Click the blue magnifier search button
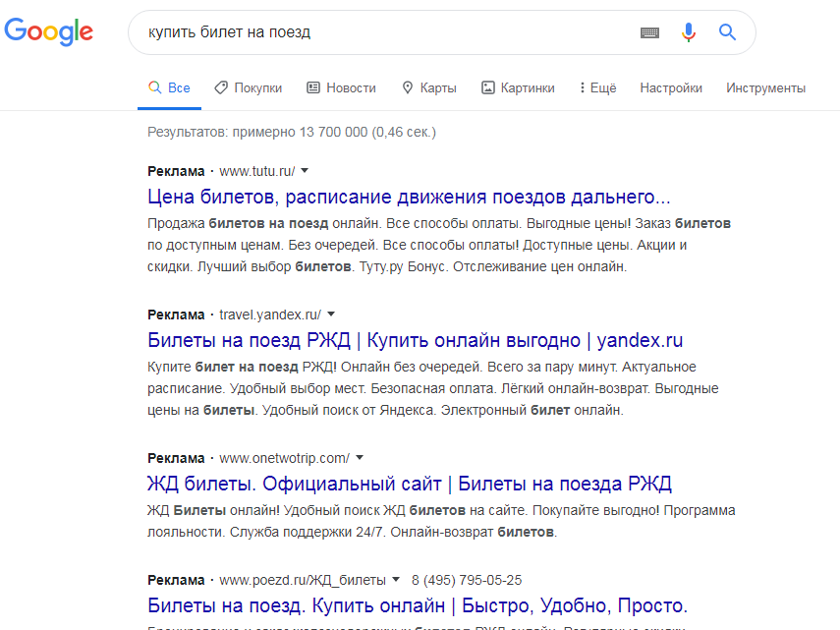This screenshot has height=630, width=840. 727,32
